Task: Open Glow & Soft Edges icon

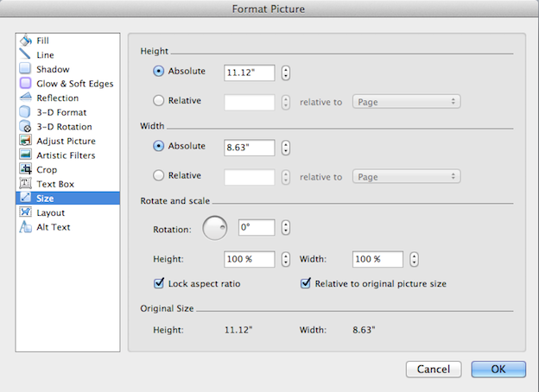Action: pos(26,84)
